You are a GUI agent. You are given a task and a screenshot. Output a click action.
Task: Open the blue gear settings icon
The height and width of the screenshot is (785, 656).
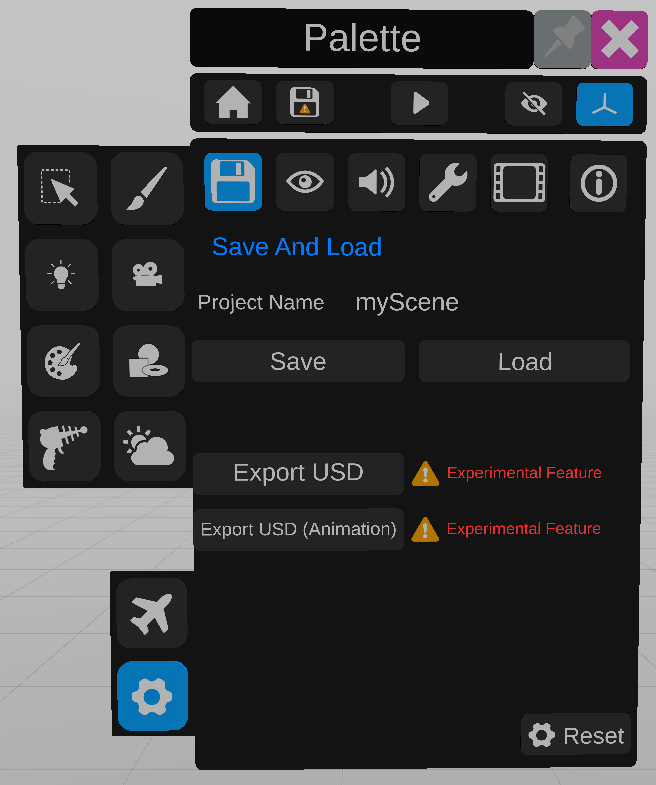click(153, 696)
